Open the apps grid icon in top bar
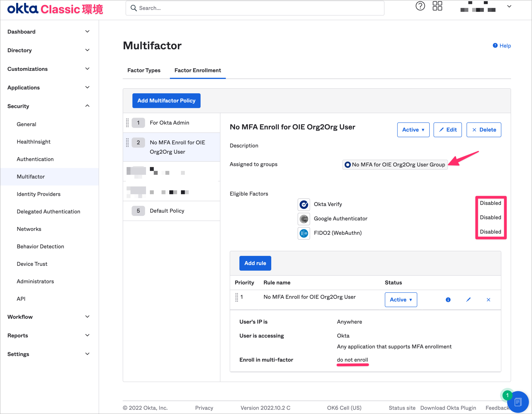This screenshot has width=532, height=414. tap(437, 6)
